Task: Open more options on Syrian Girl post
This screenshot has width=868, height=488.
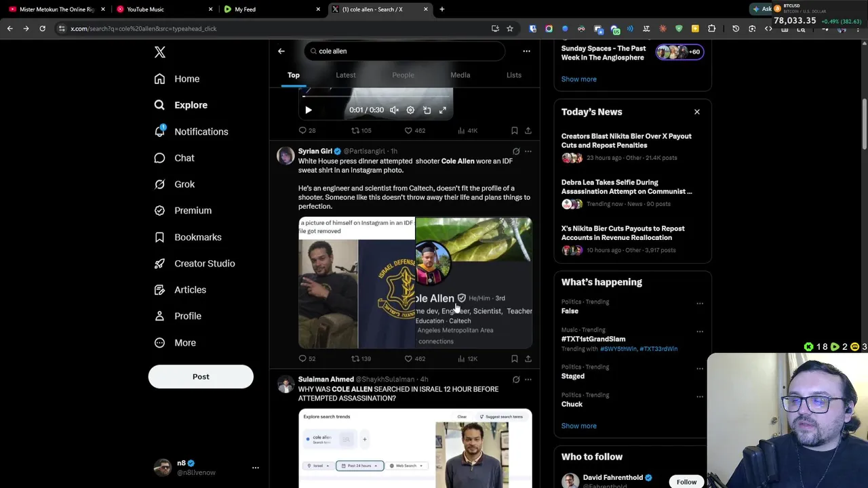Action: [528, 151]
